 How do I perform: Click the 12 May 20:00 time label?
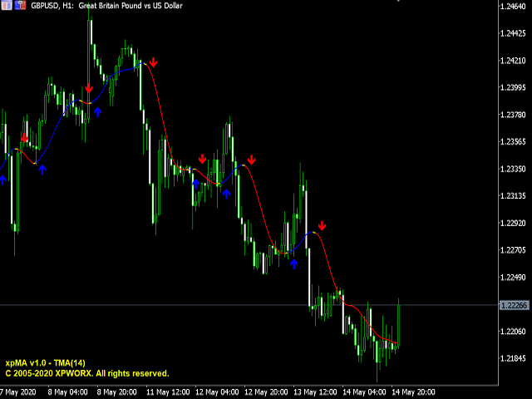(266, 392)
